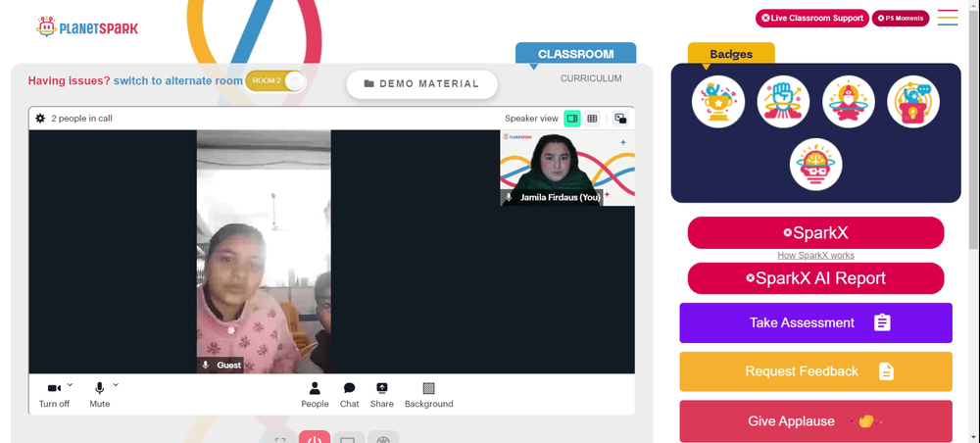Image resolution: width=980 pixels, height=443 pixels.
Task: Select the brain with glasses badge
Action: pyautogui.click(x=815, y=165)
